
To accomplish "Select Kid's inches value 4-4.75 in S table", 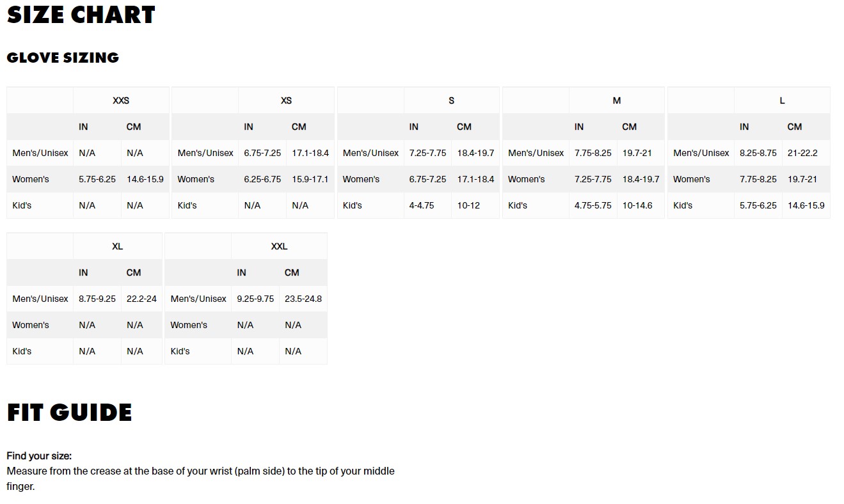I will point(422,205).
